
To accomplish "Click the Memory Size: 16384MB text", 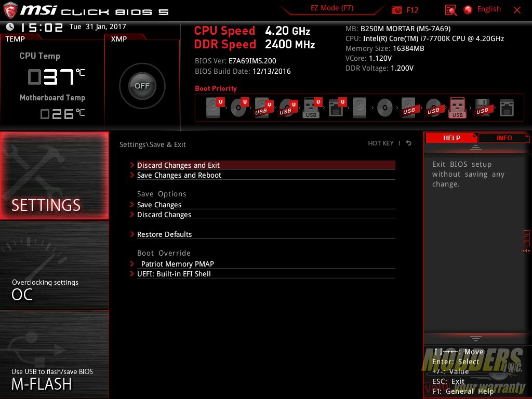I will [x=385, y=48].
